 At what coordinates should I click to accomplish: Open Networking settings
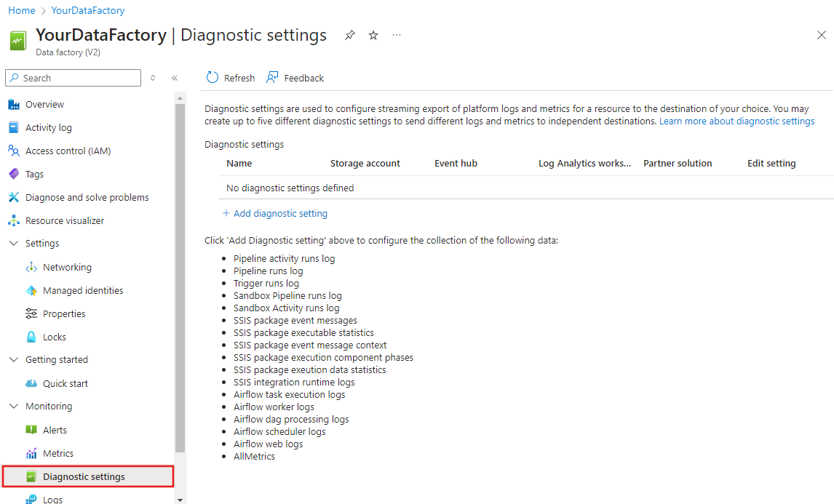(x=67, y=267)
